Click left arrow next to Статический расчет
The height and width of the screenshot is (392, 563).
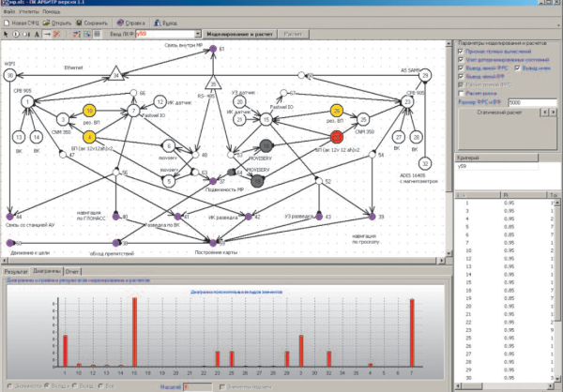coord(544,113)
